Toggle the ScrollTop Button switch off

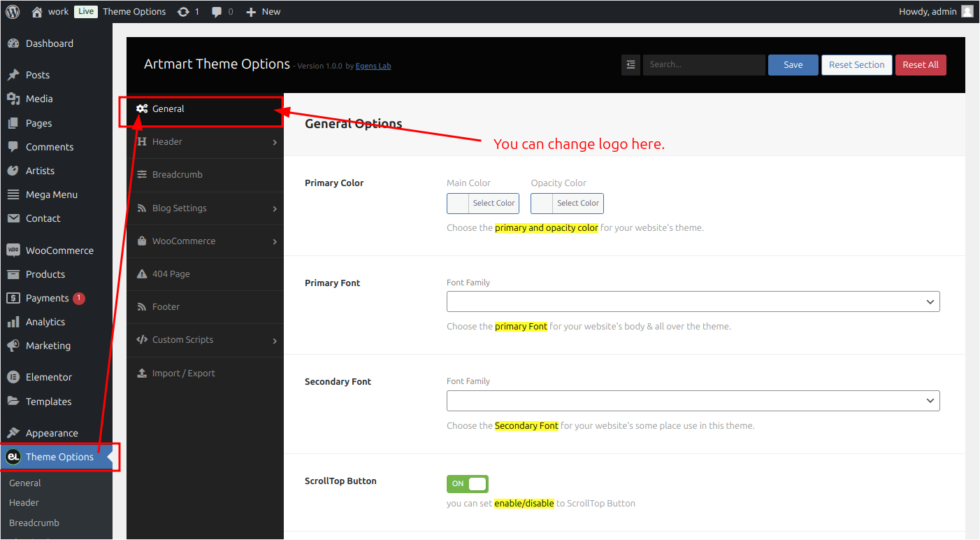tap(468, 483)
